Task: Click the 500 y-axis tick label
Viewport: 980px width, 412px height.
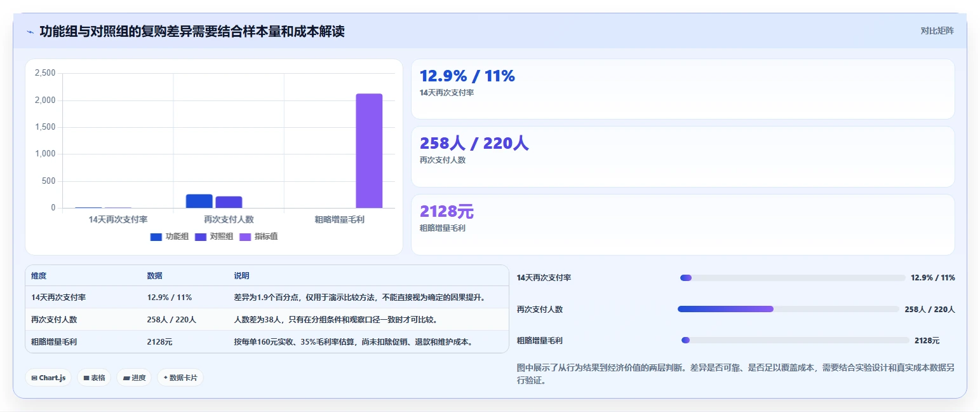Action: pyautogui.click(x=50, y=181)
